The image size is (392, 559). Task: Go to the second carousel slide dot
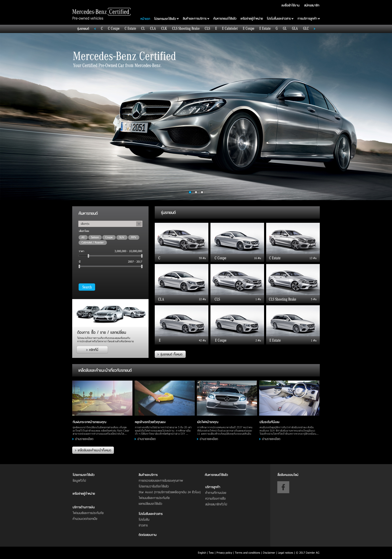[x=196, y=192]
